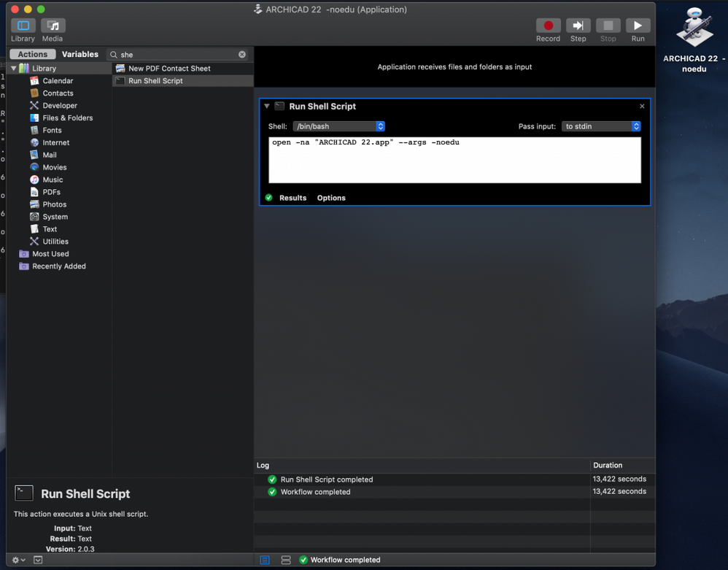Toggle the Library panel icon
Screen dimensions: 728x570
23,26
